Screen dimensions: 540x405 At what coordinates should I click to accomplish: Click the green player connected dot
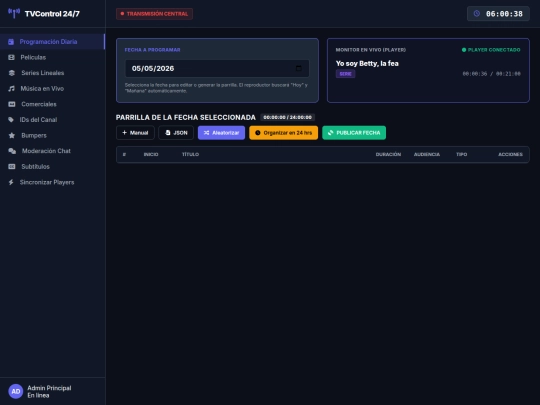(x=464, y=50)
